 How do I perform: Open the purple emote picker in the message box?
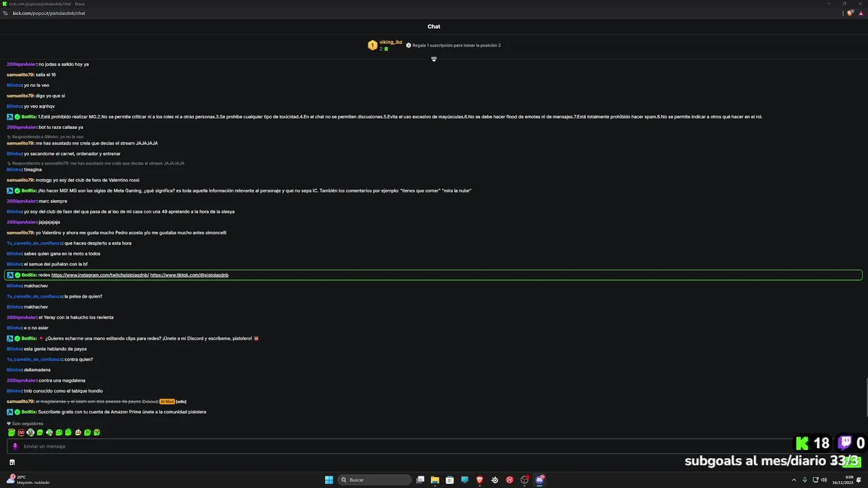[15, 446]
